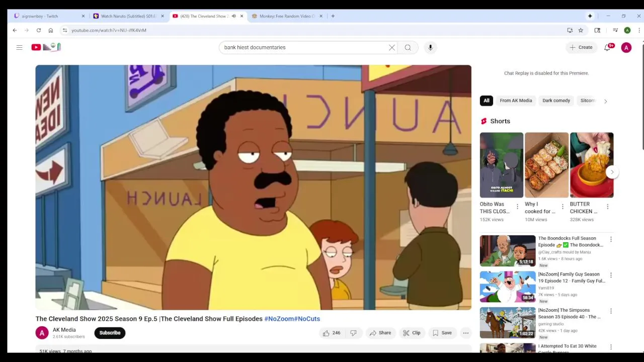Screen dimensions: 644x362
Task: Select the From AK Media chip
Action: (516, 101)
